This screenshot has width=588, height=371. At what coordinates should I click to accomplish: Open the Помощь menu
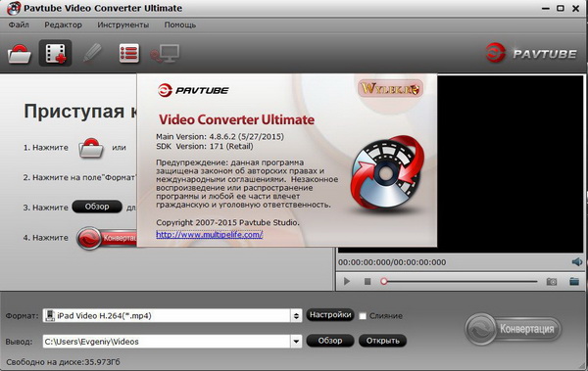click(180, 24)
